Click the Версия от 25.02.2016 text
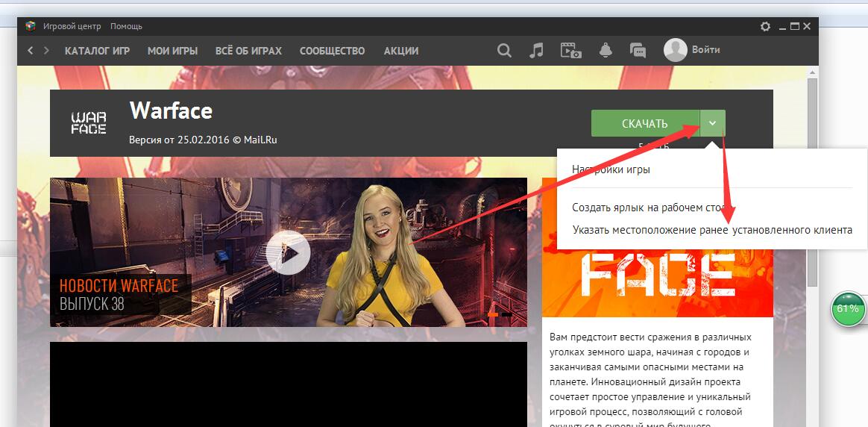Image resolution: width=868 pixels, height=427 pixels. pos(203,140)
